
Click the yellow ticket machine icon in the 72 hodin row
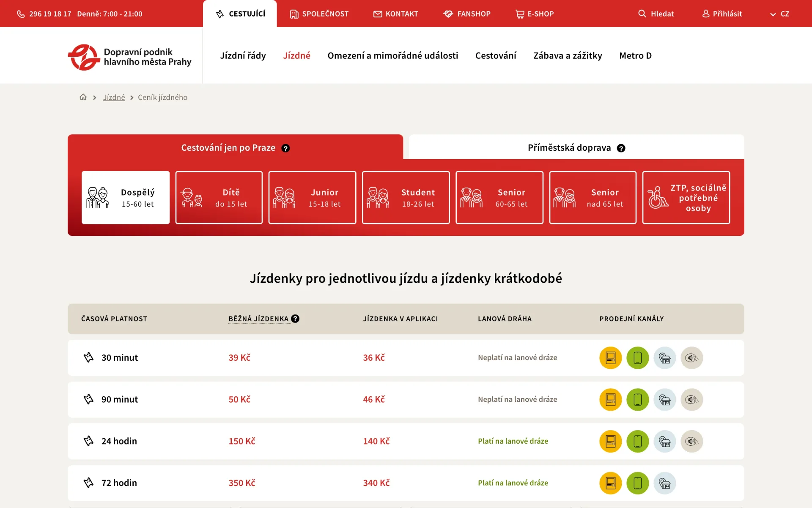[610, 483]
